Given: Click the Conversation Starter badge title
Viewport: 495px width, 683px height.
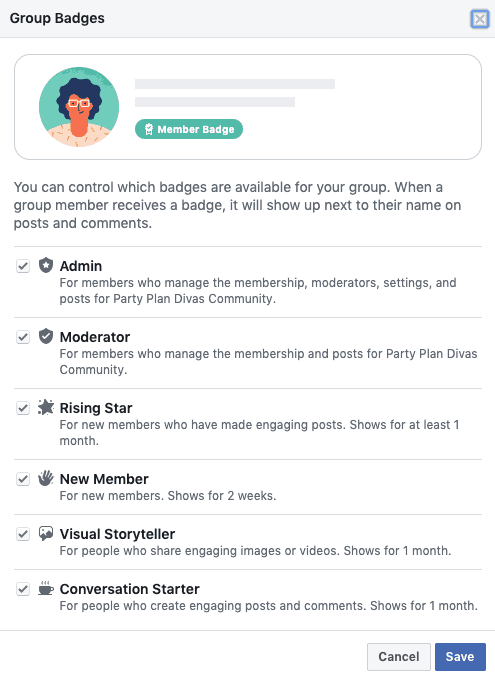Looking at the screenshot, I should [x=129, y=589].
